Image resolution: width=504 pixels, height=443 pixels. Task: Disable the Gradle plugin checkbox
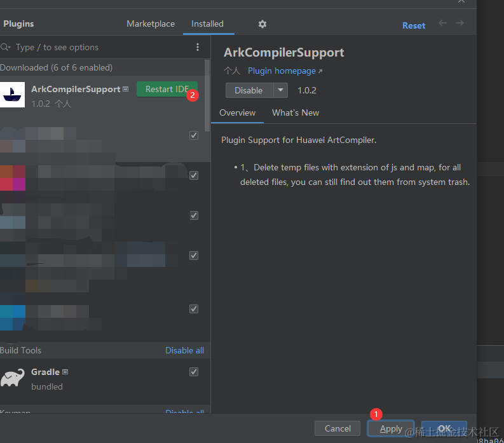click(194, 372)
